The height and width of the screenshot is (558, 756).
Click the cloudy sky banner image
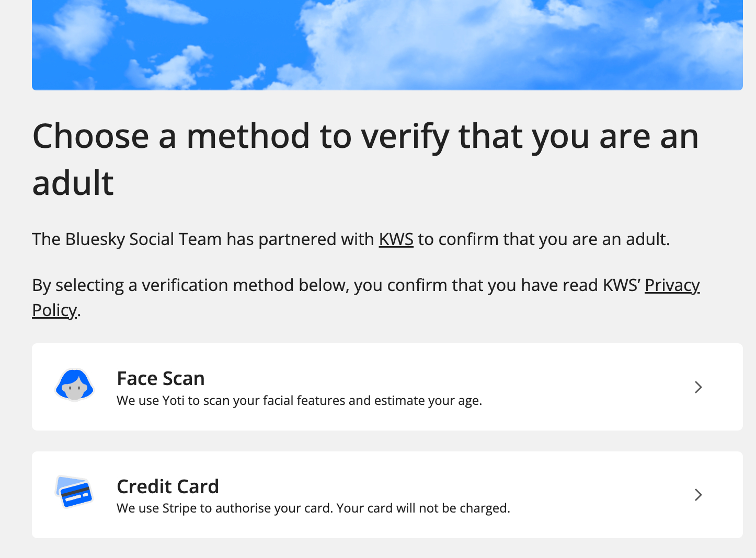(x=387, y=44)
